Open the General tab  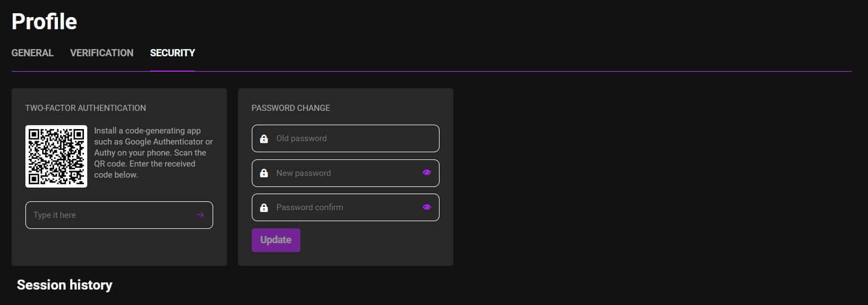[x=33, y=53]
